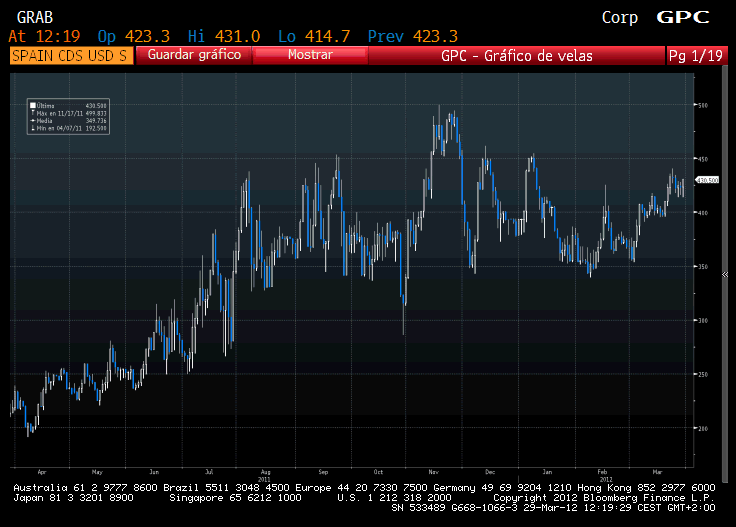Click the Prev 423.3 previous value
The width and height of the screenshot is (736, 527).
(x=413, y=36)
